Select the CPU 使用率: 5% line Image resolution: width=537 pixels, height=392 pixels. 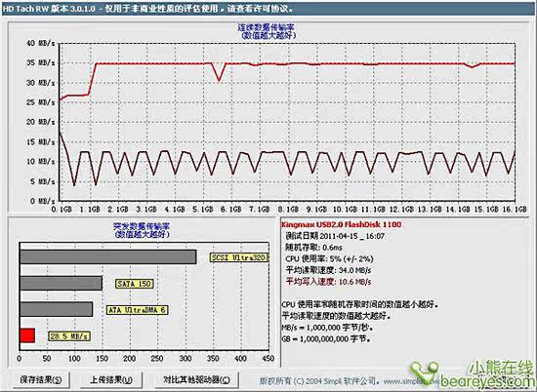coord(329,258)
